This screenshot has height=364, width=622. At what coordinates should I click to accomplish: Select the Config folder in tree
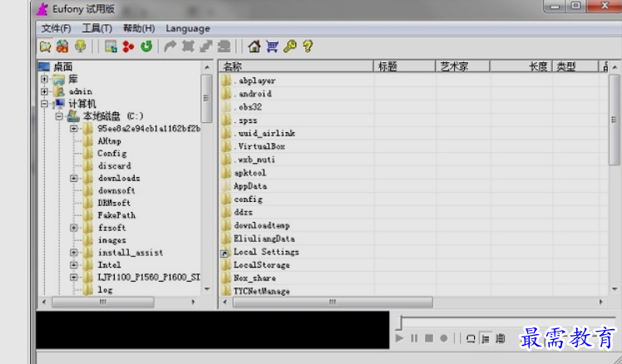112,154
